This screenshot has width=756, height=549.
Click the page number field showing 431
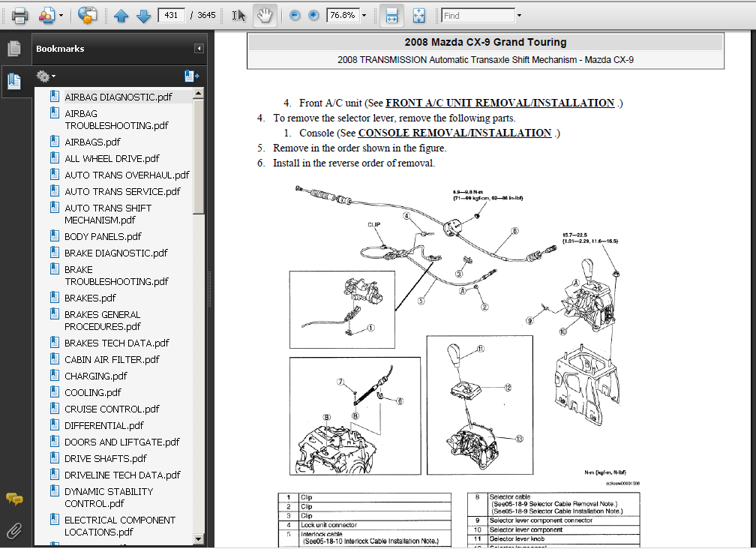[x=171, y=16]
